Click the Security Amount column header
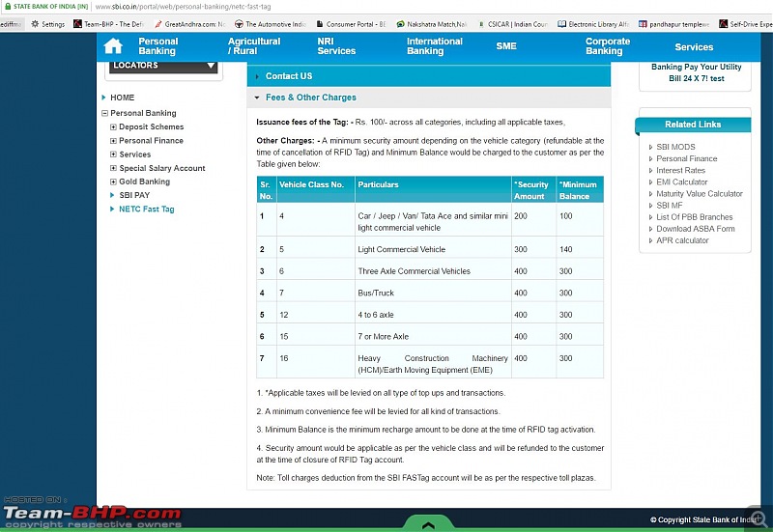 tap(533, 189)
